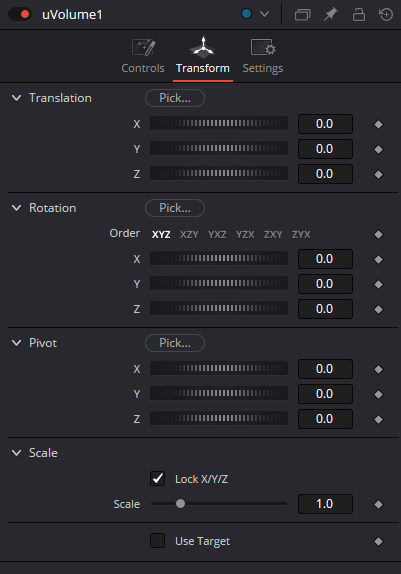Screen dimensions: 401x574
Task: Open the Settings tab
Action: 263,56
